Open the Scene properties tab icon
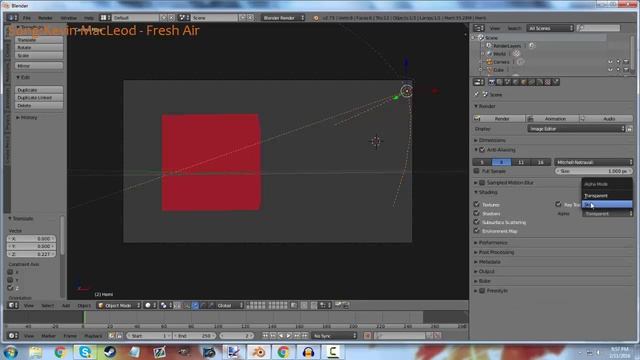This screenshot has width=640, height=360. coord(508,82)
